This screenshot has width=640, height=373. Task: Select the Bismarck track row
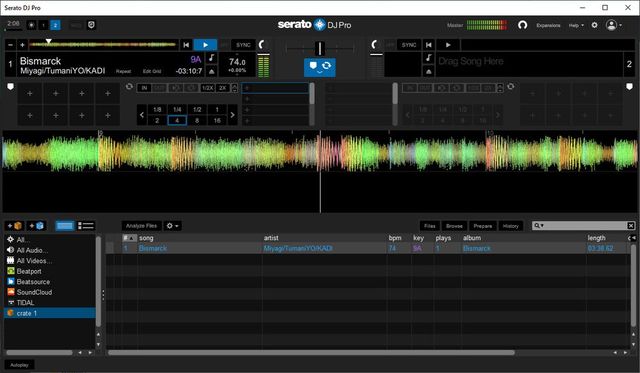(367, 248)
